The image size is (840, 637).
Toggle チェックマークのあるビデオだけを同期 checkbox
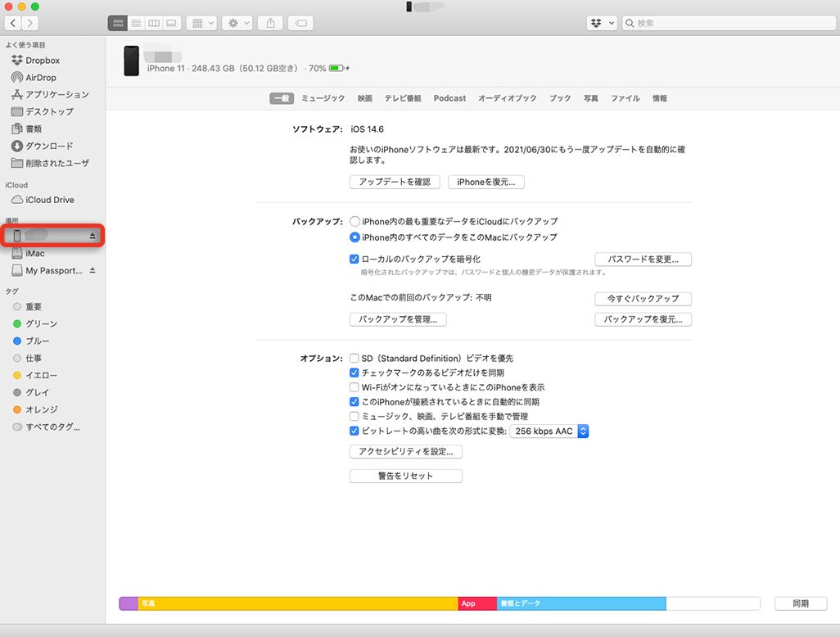(355, 373)
